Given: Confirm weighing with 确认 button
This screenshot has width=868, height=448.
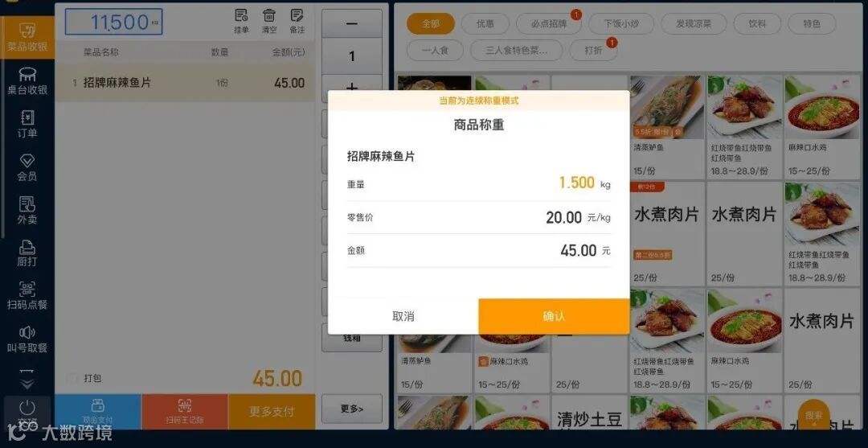Looking at the screenshot, I should [x=554, y=316].
